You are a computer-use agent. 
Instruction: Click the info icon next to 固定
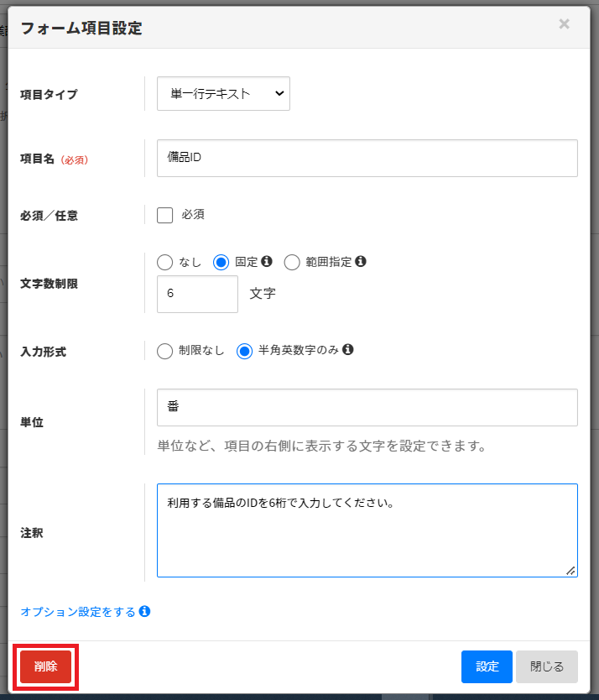pos(267,261)
